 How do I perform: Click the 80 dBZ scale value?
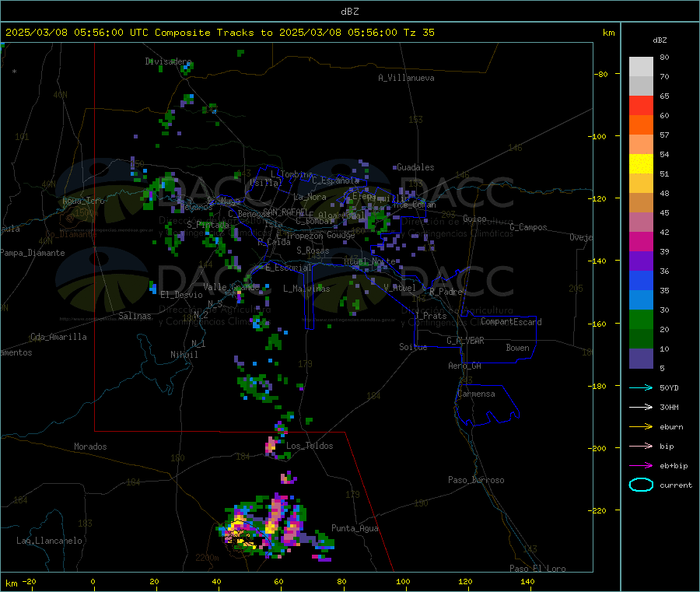tap(664, 57)
